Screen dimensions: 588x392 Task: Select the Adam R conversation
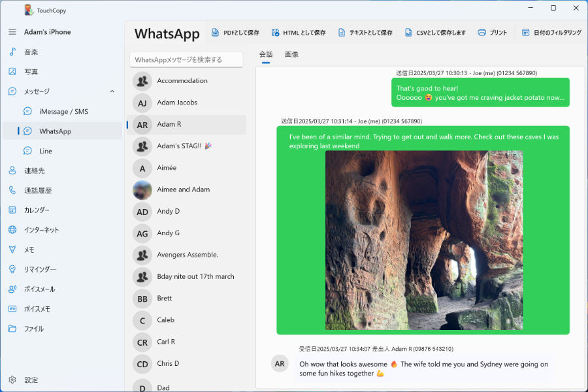tap(187, 124)
